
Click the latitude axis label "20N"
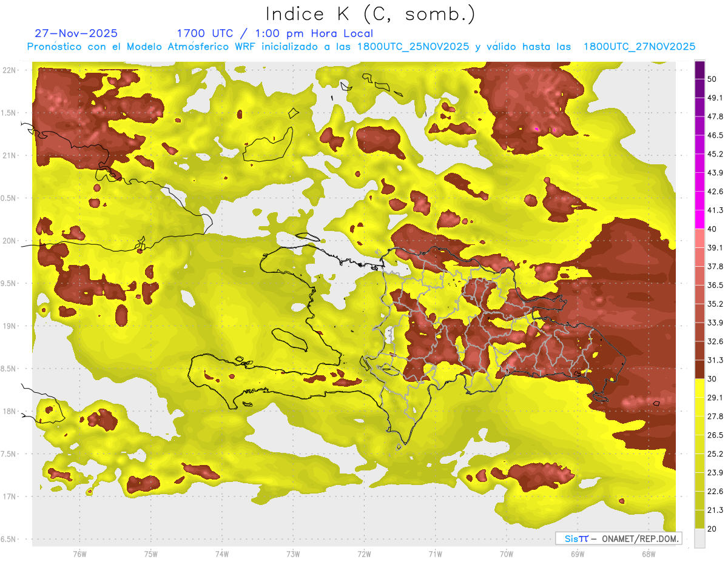tap(9, 241)
